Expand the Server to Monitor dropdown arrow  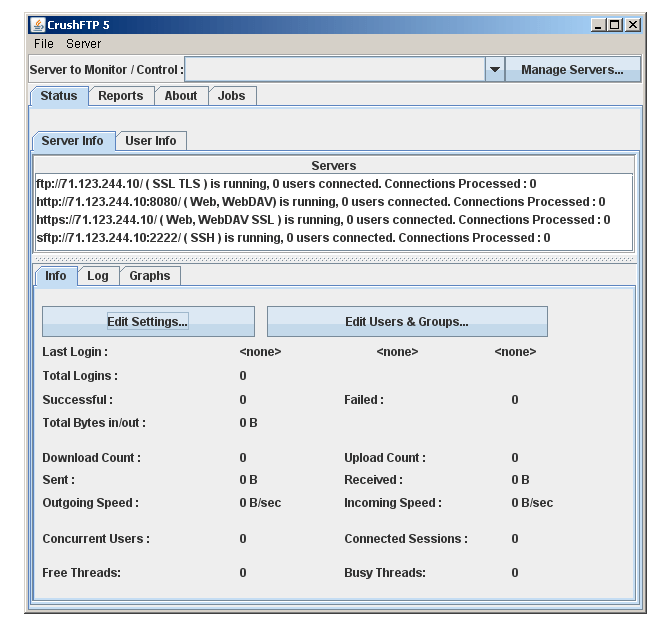click(x=495, y=70)
